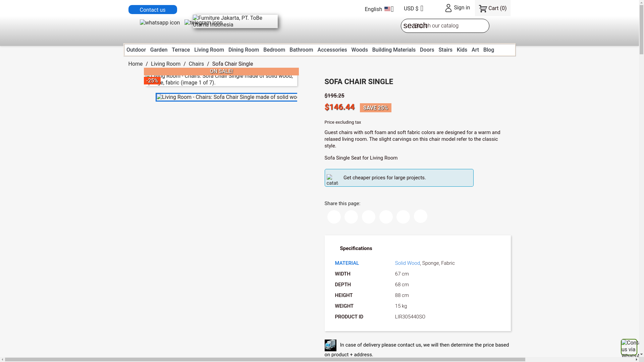Click the user Sign in icon
The width and height of the screenshot is (644, 362).
coord(448,8)
